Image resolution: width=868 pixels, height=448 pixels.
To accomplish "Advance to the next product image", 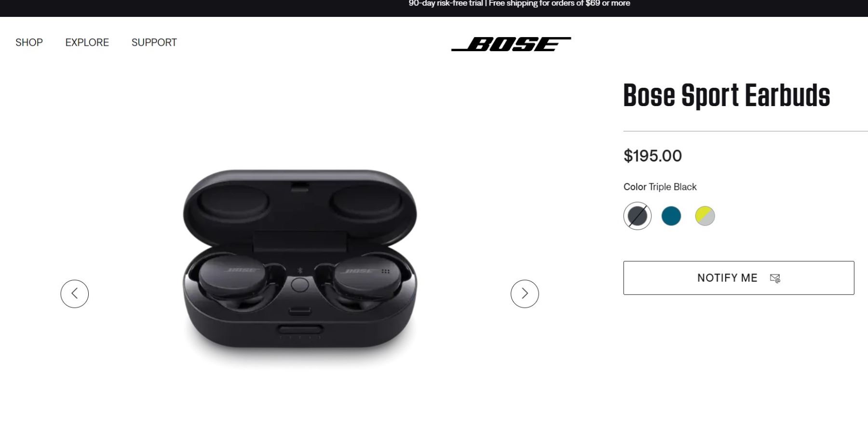I will [x=525, y=294].
